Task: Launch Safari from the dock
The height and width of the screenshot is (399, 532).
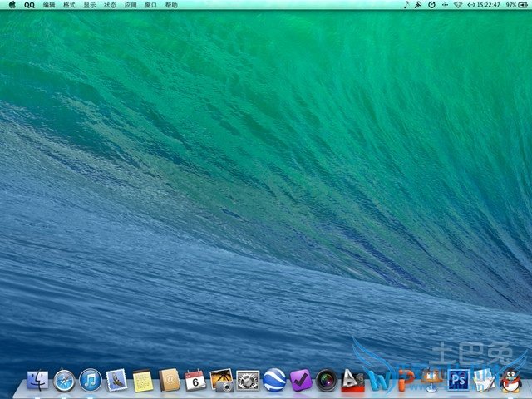Action: [x=64, y=381]
